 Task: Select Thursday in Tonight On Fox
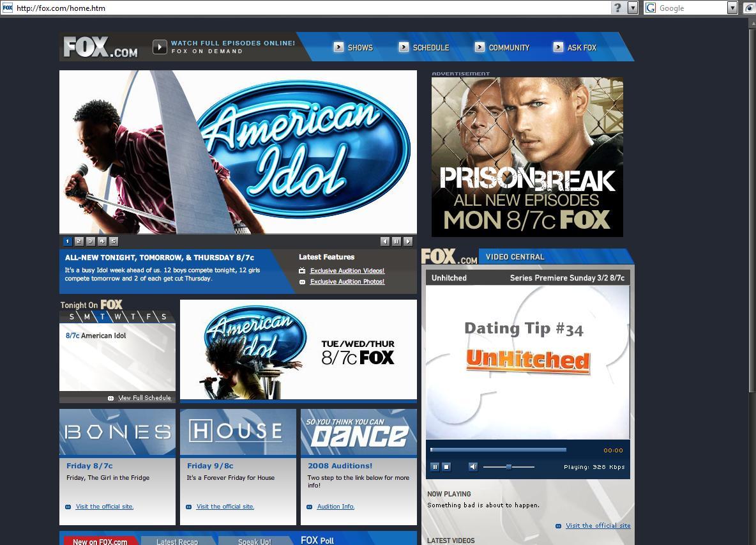click(133, 317)
